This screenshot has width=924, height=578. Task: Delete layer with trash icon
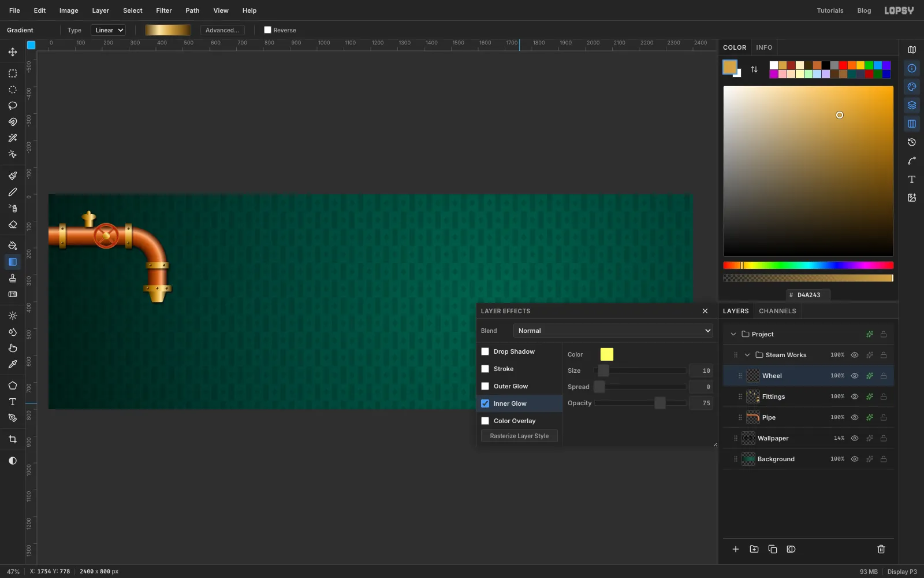click(x=881, y=549)
